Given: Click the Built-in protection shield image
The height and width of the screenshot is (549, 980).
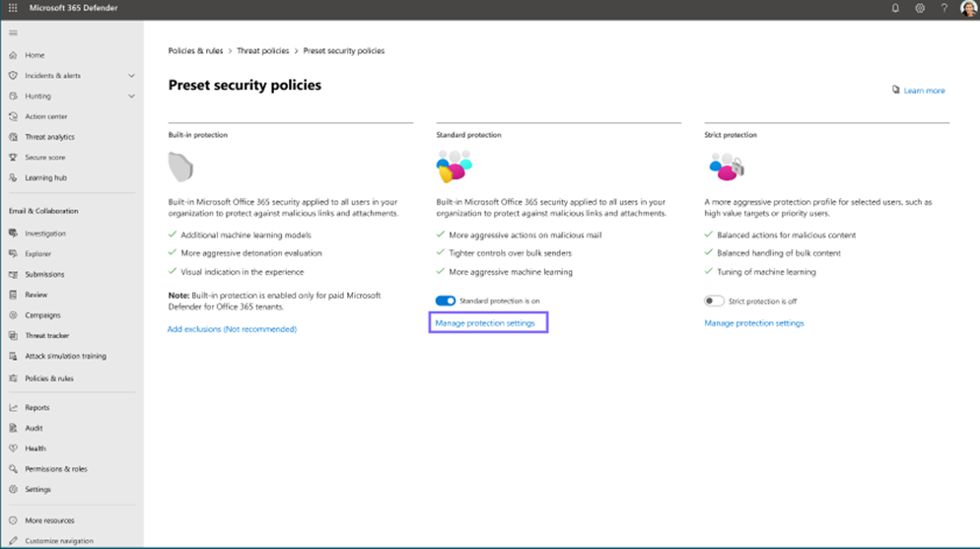Looking at the screenshot, I should point(180,167).
